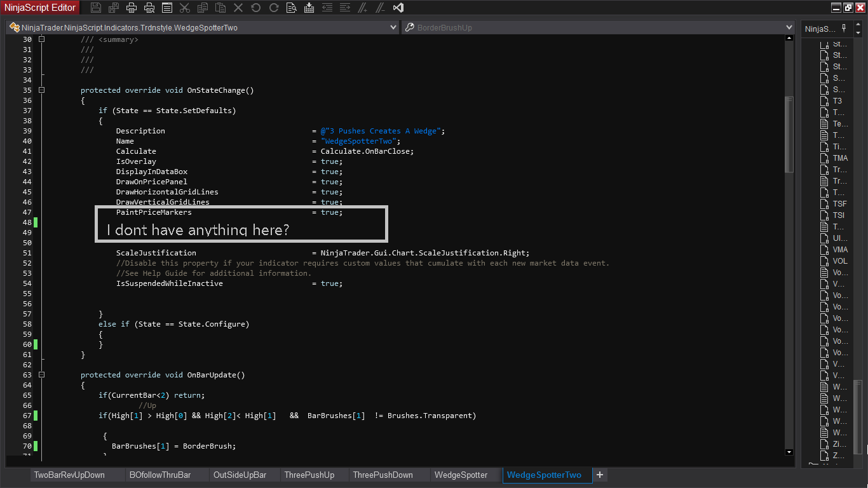Screen dimensions: 868x488
Task: Select the TMA indicator in the explorer
Action: click(840, 158)
